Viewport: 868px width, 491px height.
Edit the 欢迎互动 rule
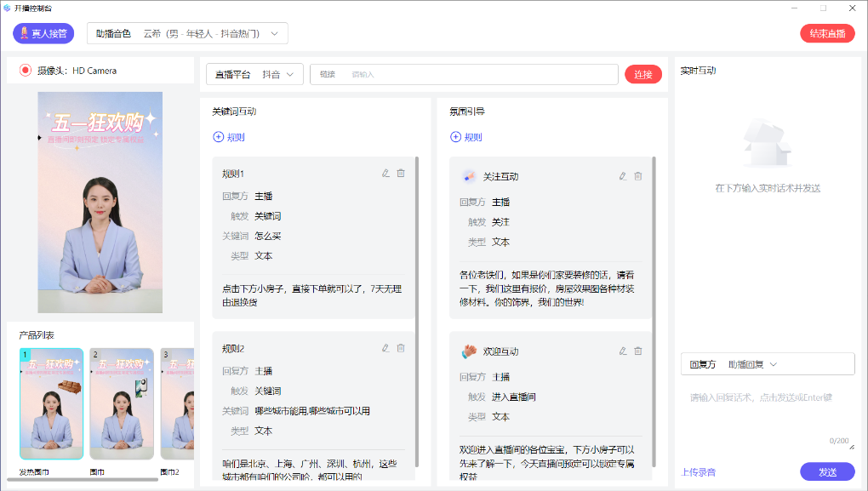tap(623, 351)
